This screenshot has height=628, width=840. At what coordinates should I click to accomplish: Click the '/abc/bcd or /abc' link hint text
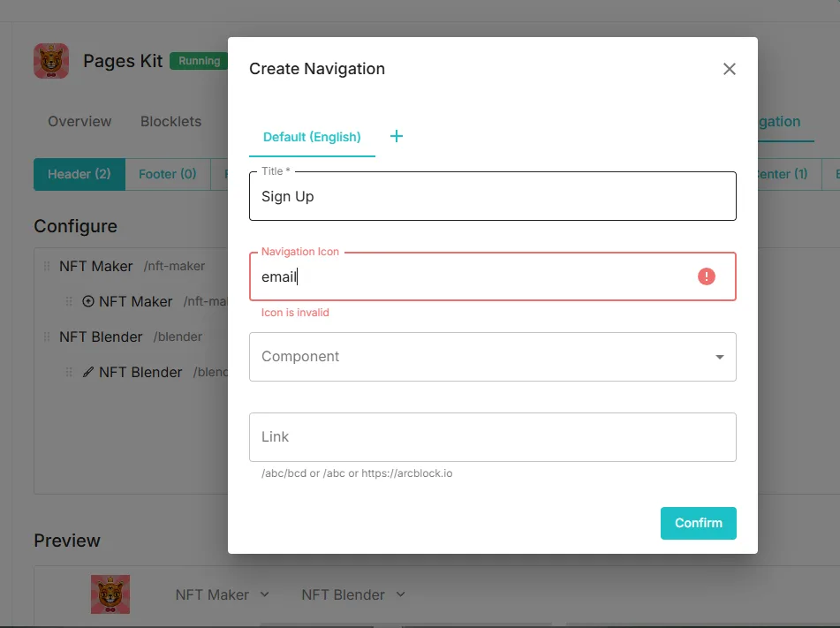pyautogui.click(x=357, y=473)
